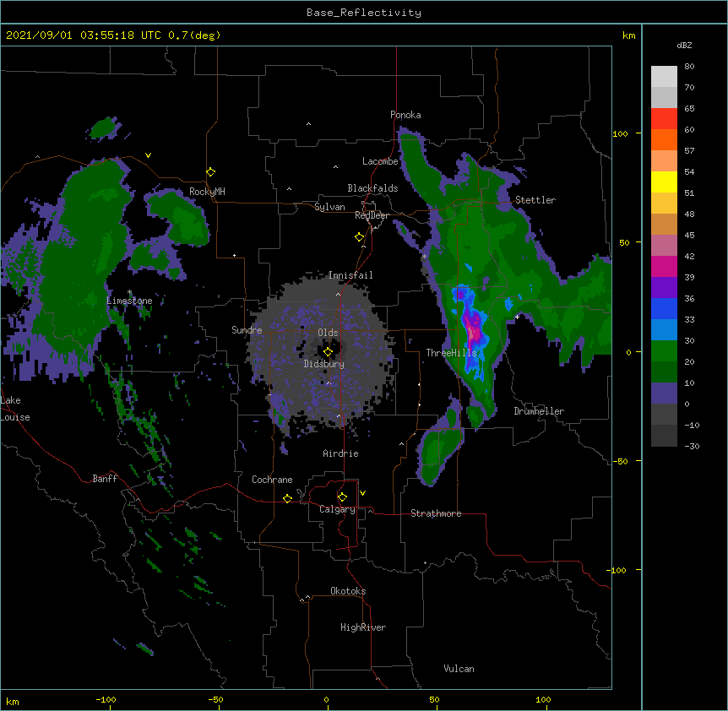Click the yellow V marker east of Calgary
Viewport: 728px width, 711px height.
click(x=362, y=493)
